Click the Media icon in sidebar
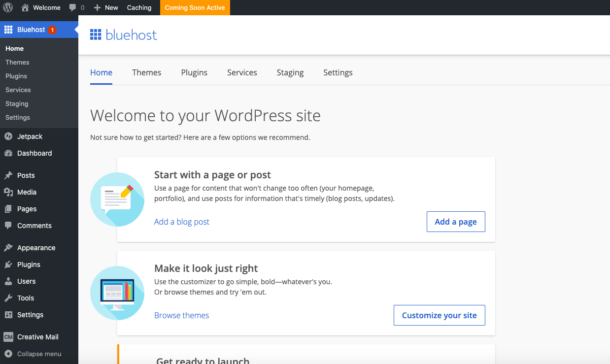 point(8,192)
